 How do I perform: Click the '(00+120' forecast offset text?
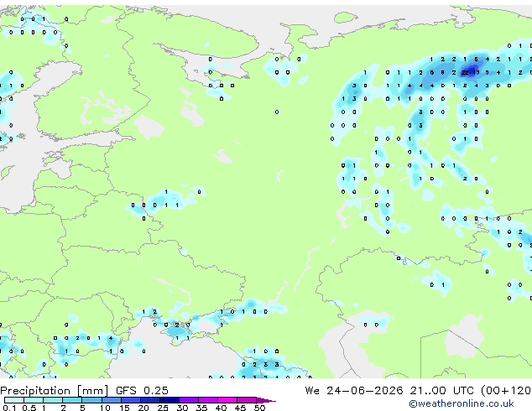coord(505,391)
